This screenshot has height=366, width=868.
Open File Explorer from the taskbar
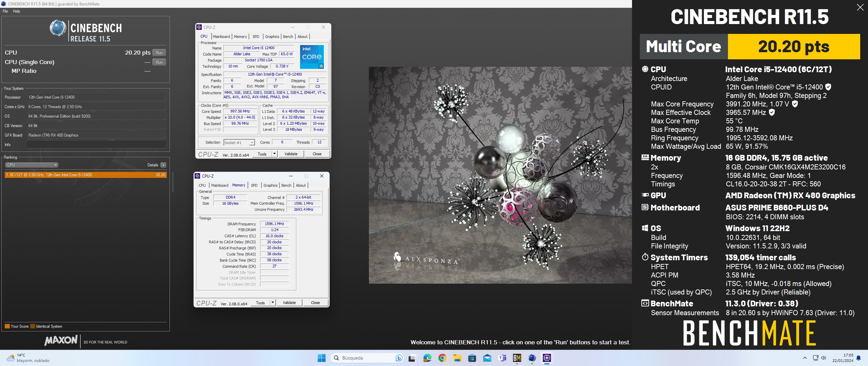457,358
